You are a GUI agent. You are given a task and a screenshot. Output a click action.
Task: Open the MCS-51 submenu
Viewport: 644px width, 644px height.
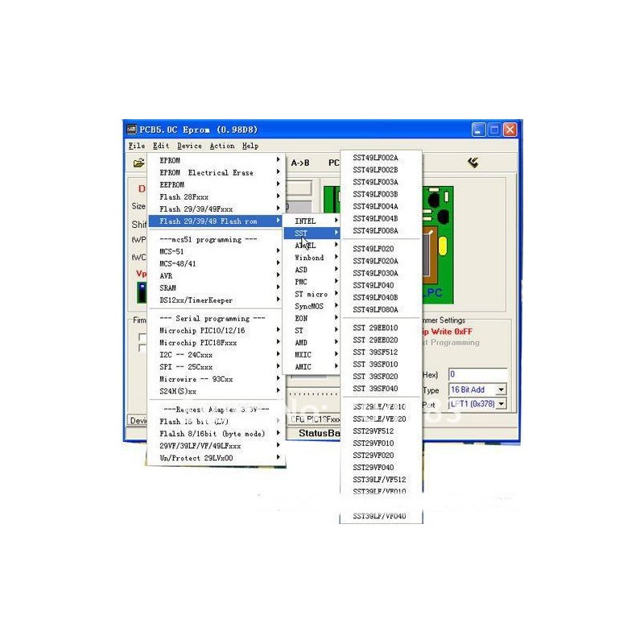coord(216,251)
